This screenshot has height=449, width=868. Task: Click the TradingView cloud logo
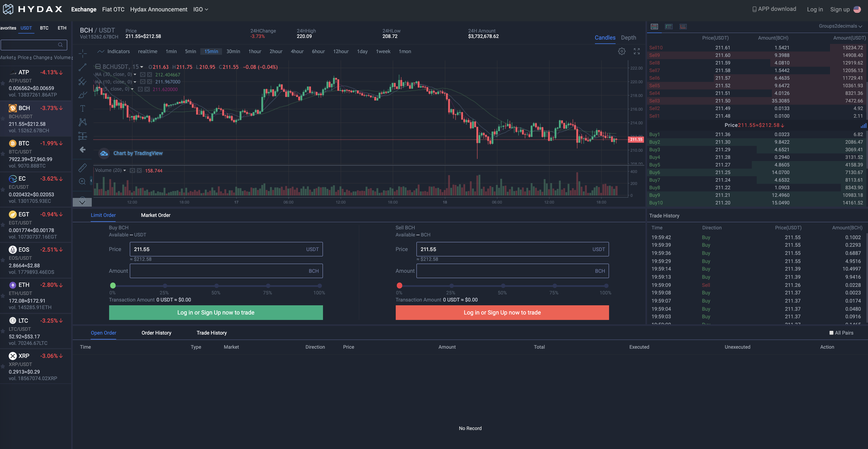tap(104, 153)
